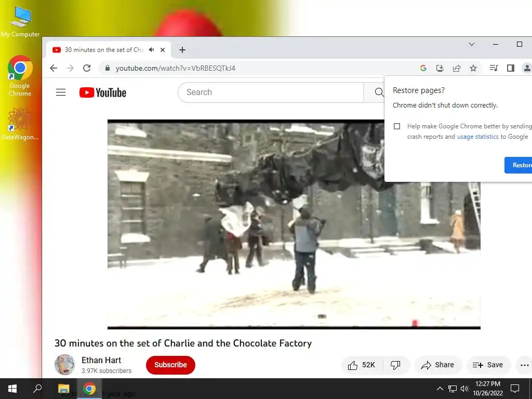Click the 3.97K subscribers text
Viewport: 532px width, 399px height.
pyautogui.click(x=106, y=371)
